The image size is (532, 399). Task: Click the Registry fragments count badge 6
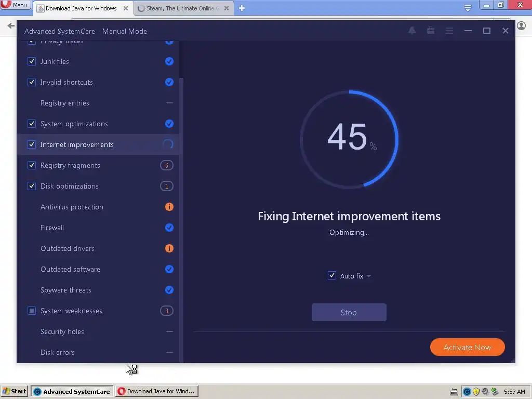pos(167,166)
